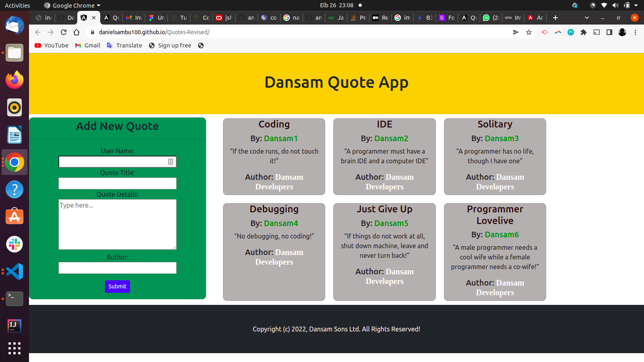Open the browser extensions puzzle icon
Image resolution: width=644 pixels, height=362 pixels.
(584, 32)
